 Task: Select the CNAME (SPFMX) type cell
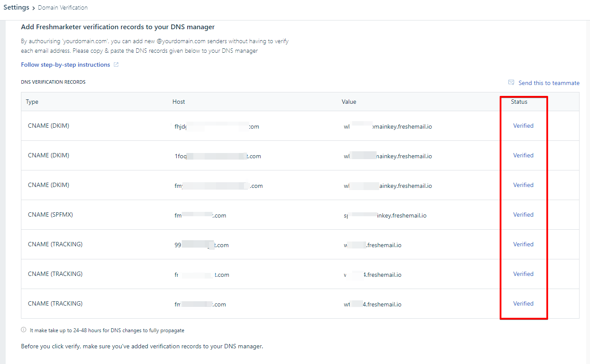(x=50, y=214)
